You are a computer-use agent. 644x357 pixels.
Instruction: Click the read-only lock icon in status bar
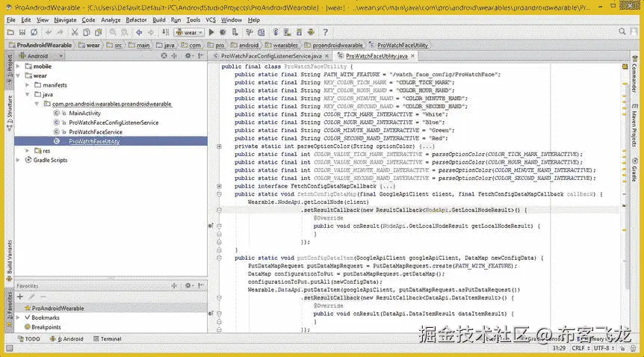click(622, 348)
